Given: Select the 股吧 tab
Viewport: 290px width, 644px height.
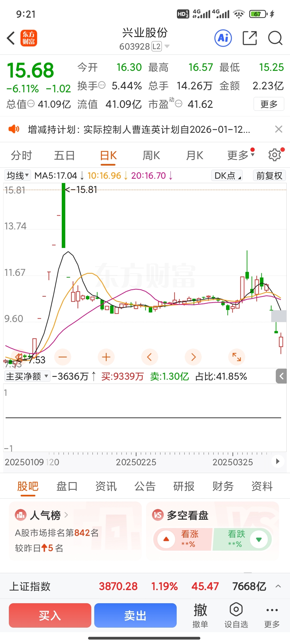Looking at the screenshot, I should pos(28,486).
